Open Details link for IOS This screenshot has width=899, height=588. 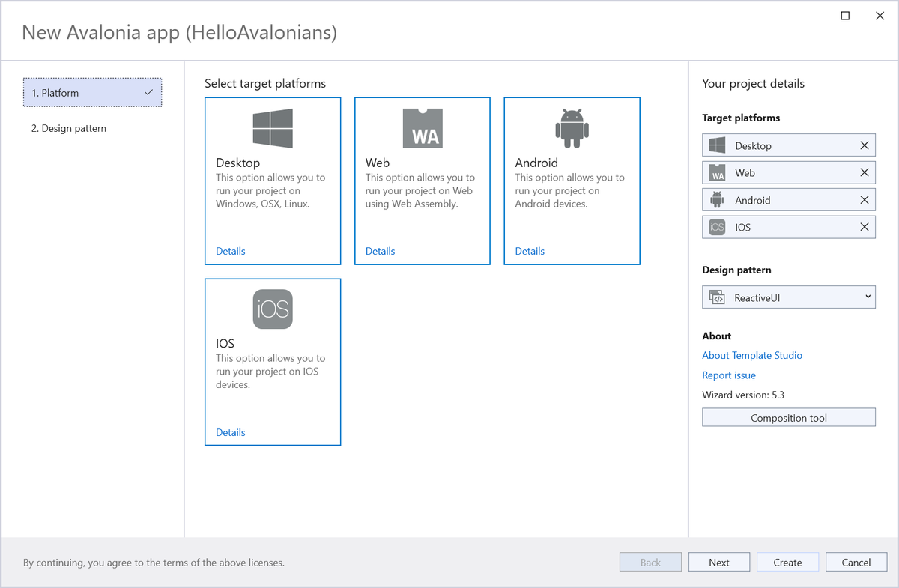click(x=231, y=432)
